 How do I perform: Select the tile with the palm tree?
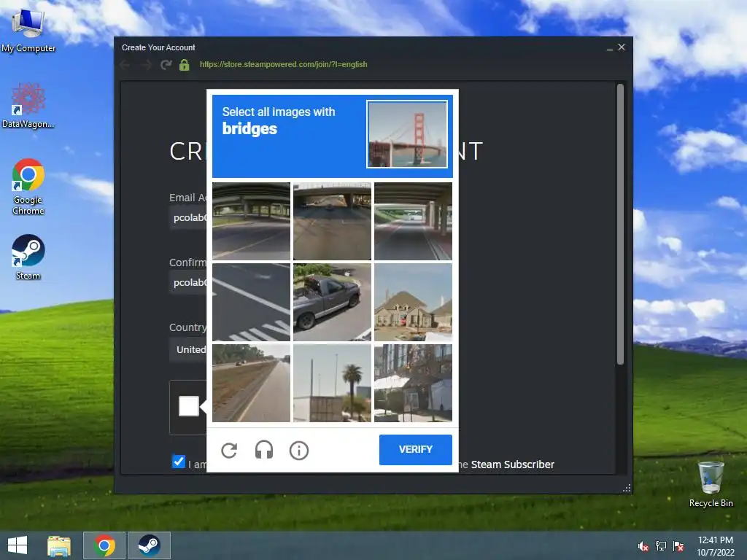(x=332, y=384)
